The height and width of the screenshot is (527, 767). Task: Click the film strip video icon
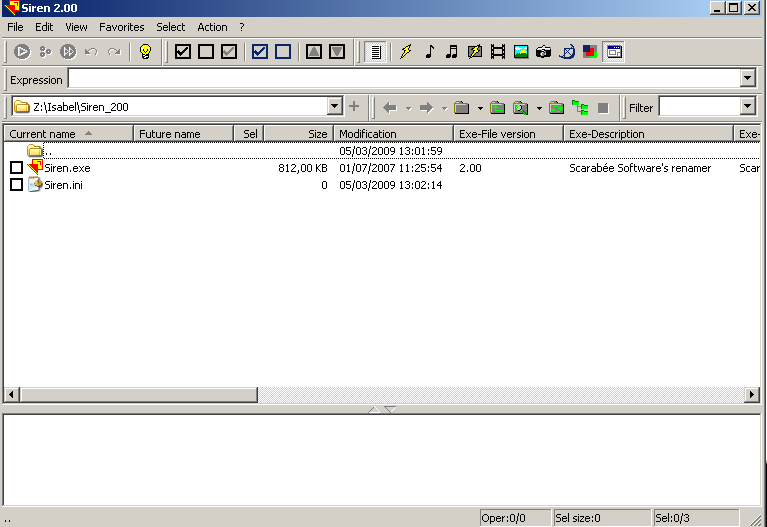(498, 51)
